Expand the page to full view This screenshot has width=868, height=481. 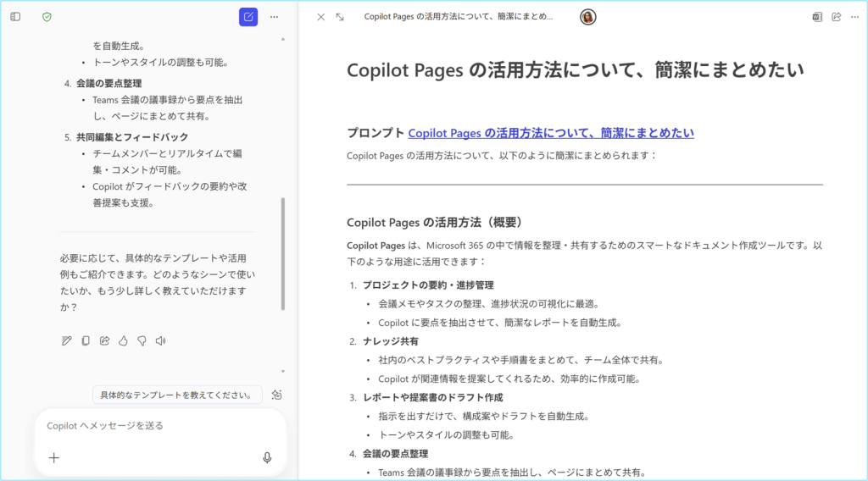[x=340, y=17]
